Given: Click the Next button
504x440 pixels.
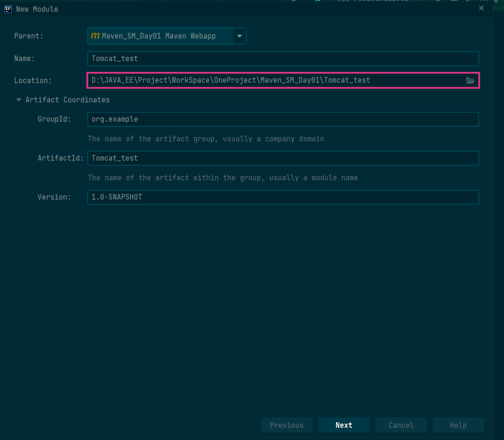Looking at the screenshot, I should 344,425.
